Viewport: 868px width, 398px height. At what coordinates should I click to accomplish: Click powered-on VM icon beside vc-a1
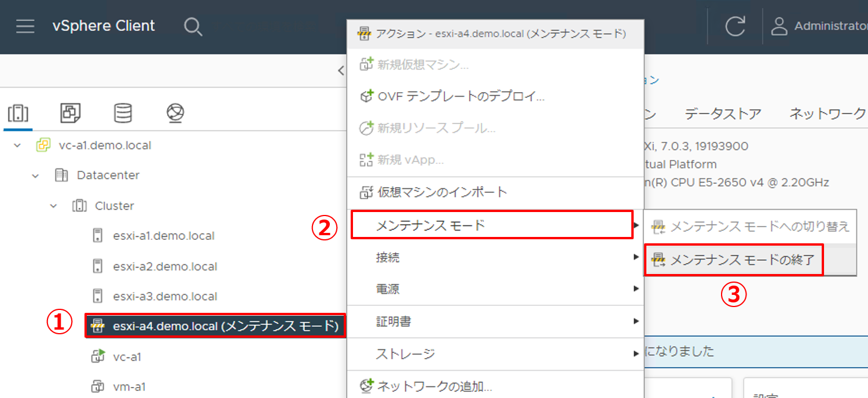[98, 357]
